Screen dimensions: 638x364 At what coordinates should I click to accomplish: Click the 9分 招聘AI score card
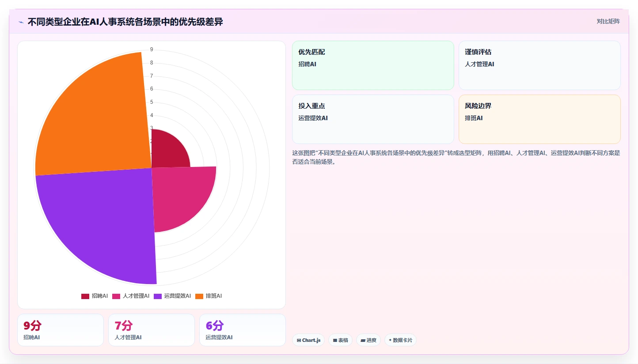coord(61,330)
